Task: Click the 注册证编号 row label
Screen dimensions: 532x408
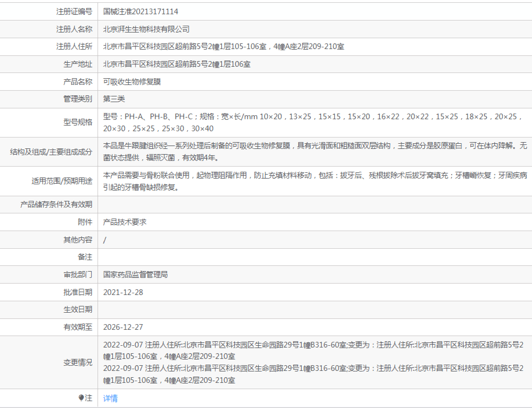Action: point(74,11)
